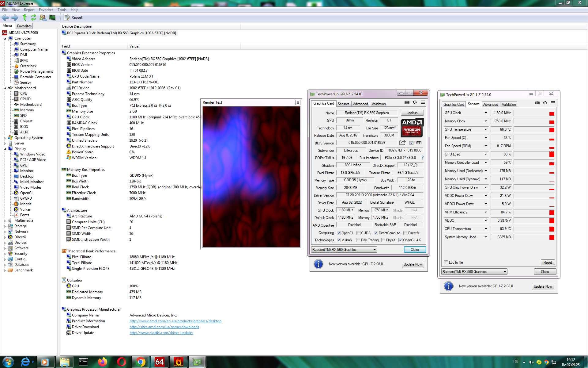Image resolution: width=588 pixels, height=368 pixels.
Task: Open the Tools menu
Action: 62,10
